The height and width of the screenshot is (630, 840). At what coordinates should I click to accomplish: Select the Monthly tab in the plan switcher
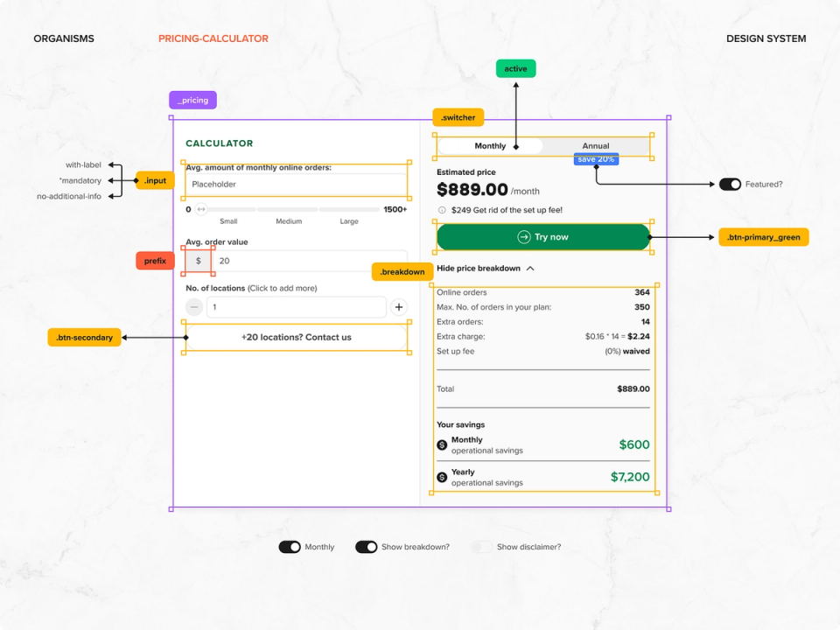tap(490, 145)
